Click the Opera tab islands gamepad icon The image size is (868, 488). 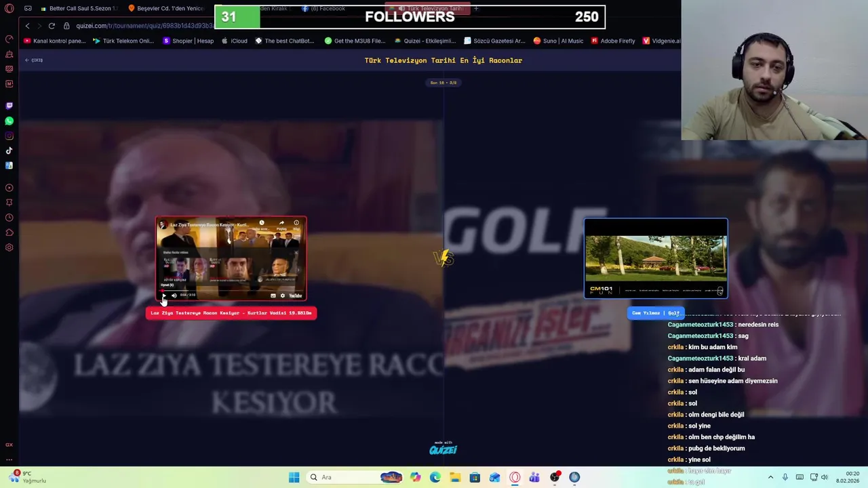(x=28, y=9)
